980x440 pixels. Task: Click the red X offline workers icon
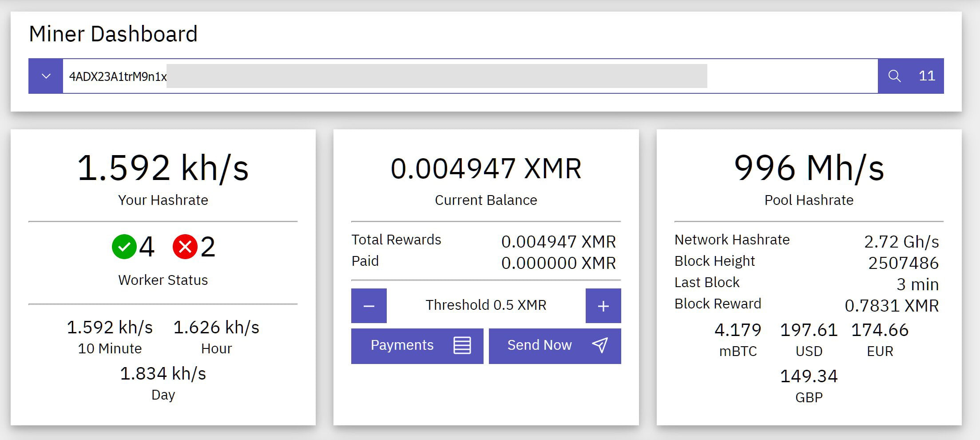(x=185, y=247)
